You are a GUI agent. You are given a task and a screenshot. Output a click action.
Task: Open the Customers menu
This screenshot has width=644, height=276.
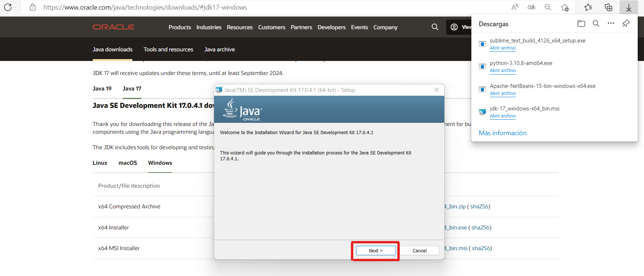click(x=272, y=27)
